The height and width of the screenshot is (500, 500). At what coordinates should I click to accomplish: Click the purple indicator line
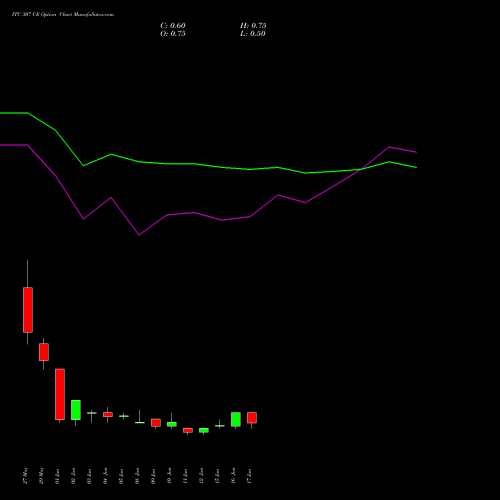pos(194,213)
